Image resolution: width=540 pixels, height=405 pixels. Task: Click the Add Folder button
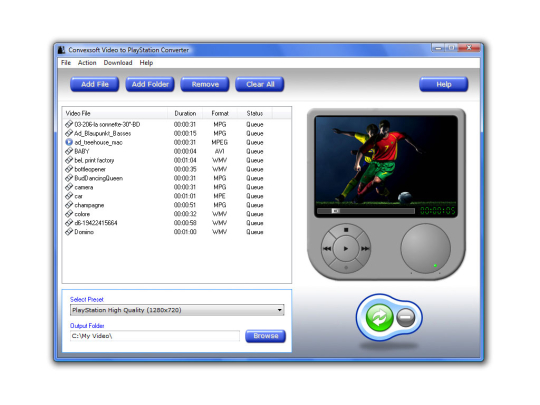point(150,84)
